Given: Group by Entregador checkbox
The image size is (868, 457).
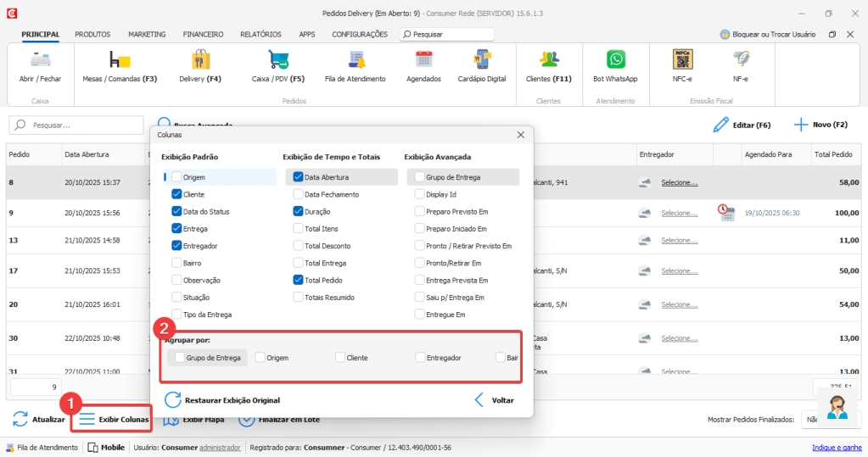Looking at the screenshot, I should pos(420,358).
